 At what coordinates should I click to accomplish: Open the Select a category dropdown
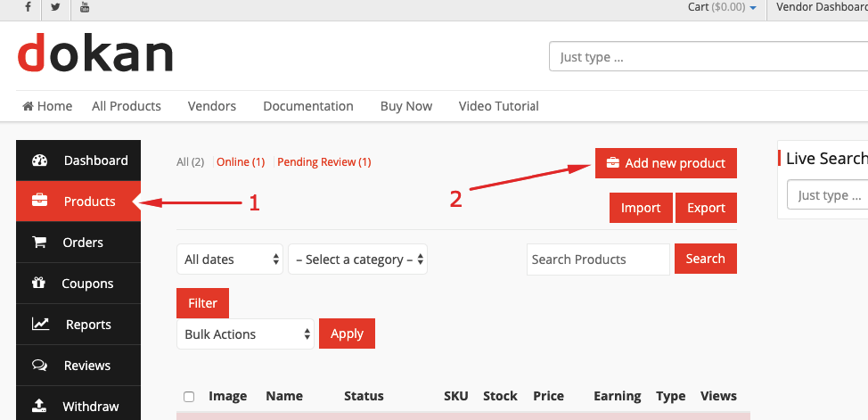coord(357,259)
